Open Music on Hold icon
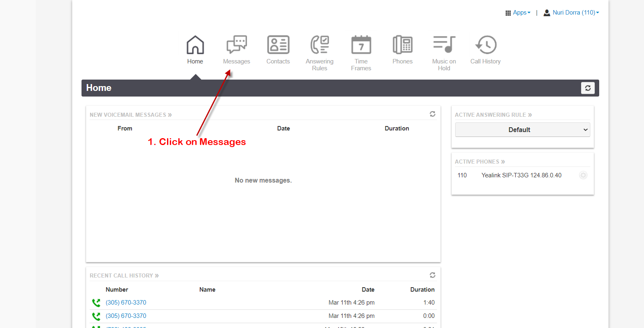644x328 pixels. coord(444,44)
